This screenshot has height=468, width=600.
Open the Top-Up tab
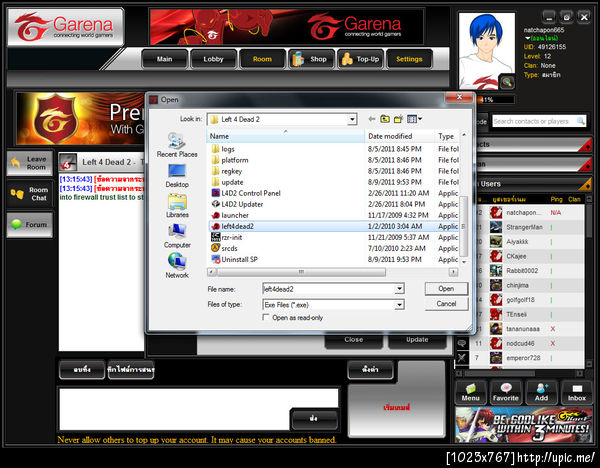(360, 59)
